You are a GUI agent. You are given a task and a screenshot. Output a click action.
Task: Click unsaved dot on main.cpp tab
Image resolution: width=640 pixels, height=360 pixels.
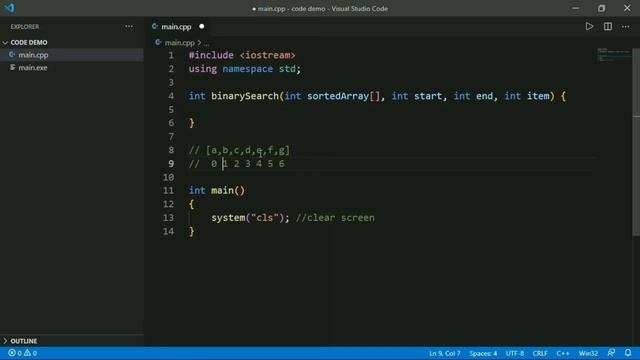[x=202, y=27]
